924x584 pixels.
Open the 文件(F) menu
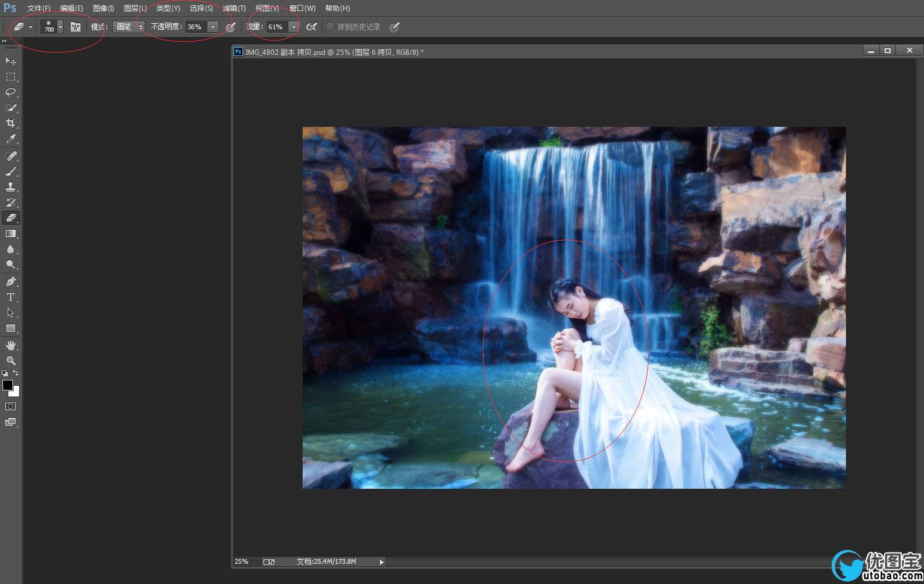(39, 8)
